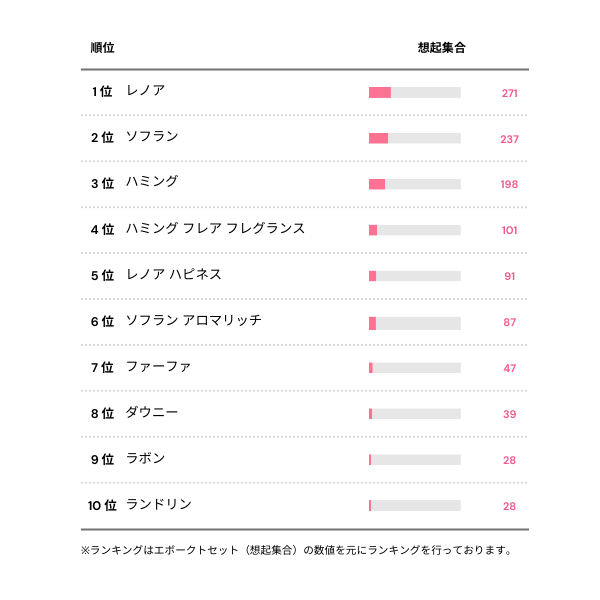600x600 pixels.
Task: Click the ハミング brand name
Action: tap(152, 183)
